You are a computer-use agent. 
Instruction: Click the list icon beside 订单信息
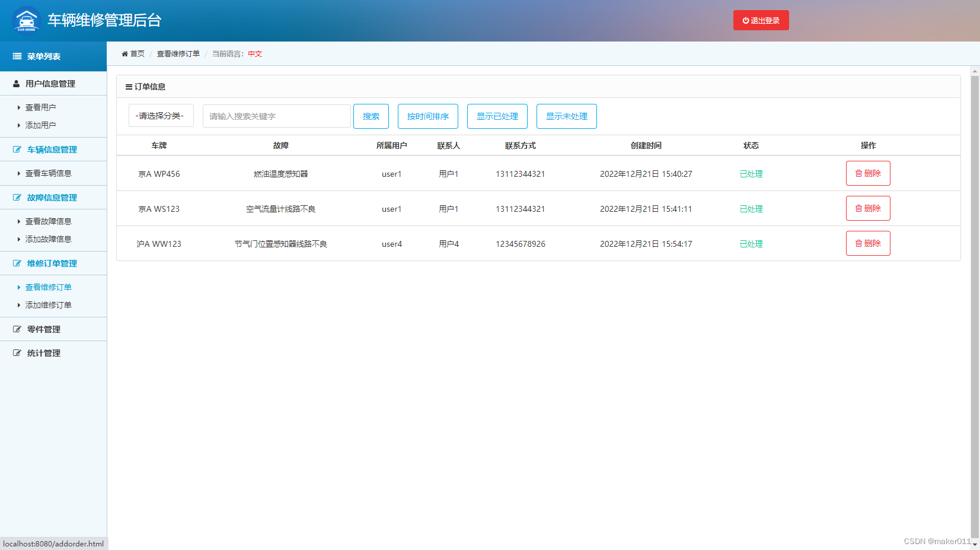[x=129, y=87]
